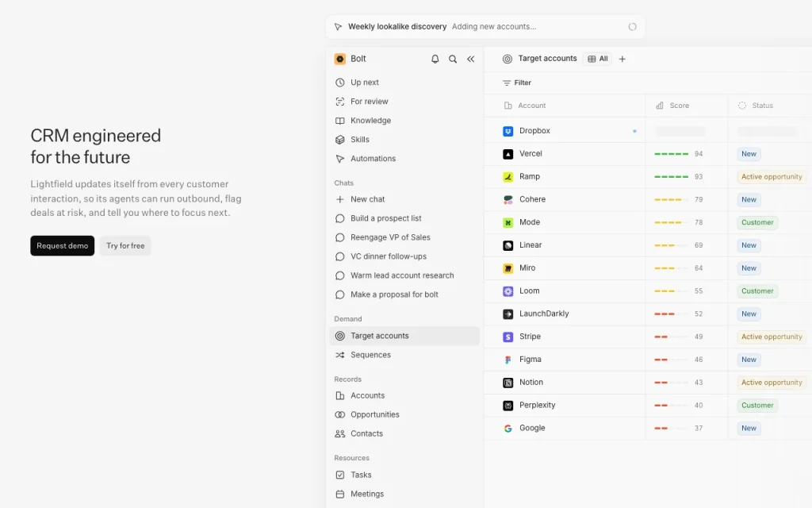The height and width of the screenshot is (508, 812).
Task: Click the Perplexity logo icon
Action: pos(508,406)
